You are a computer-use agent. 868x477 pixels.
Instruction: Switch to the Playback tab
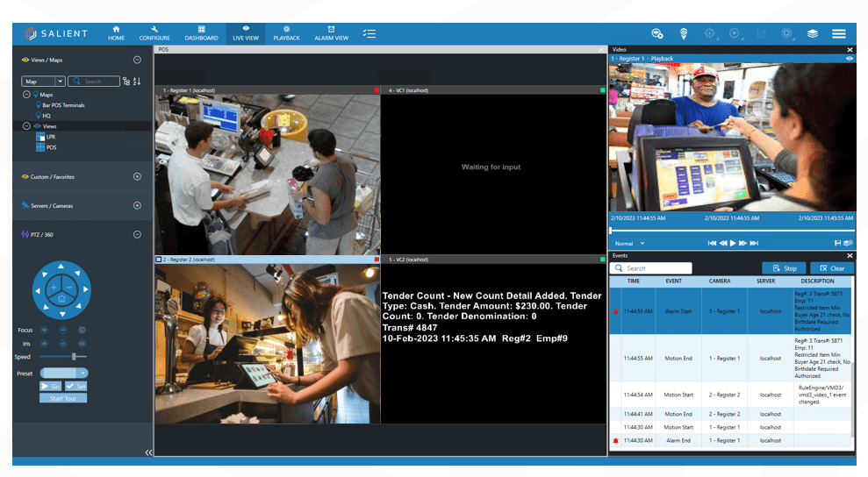[286, 33]
